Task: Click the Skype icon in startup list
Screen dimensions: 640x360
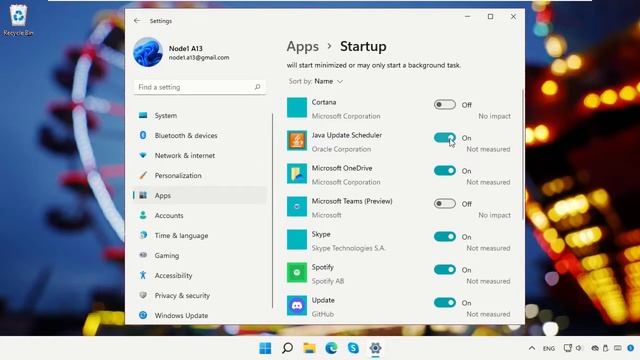Action: [x=297, y=240]
